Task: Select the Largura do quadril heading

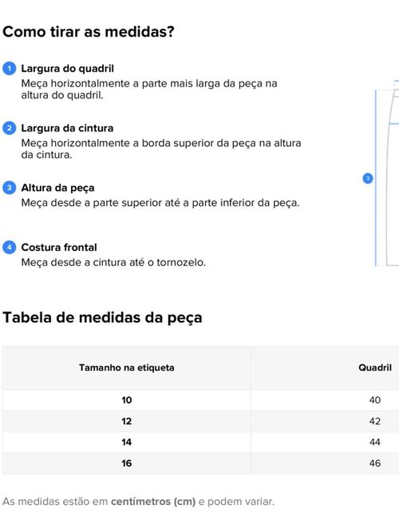Action: [68, 69]
